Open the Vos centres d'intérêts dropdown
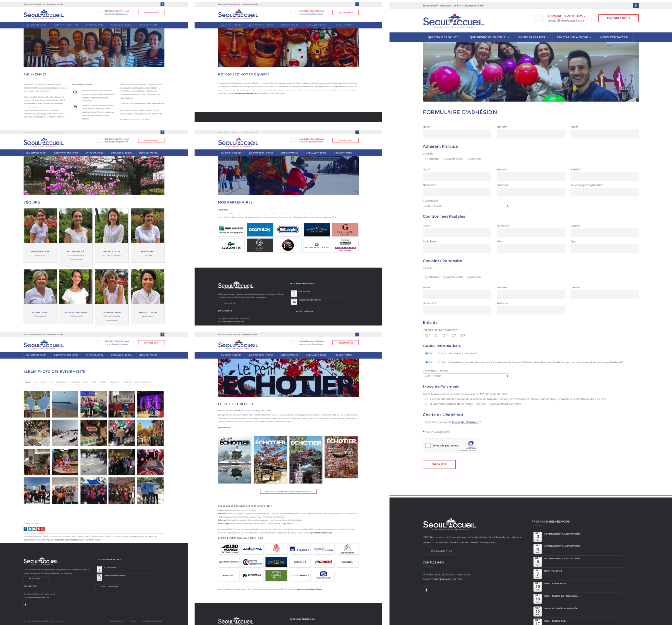The width and height of the screenshot is (672, 625). click(466, 376)
